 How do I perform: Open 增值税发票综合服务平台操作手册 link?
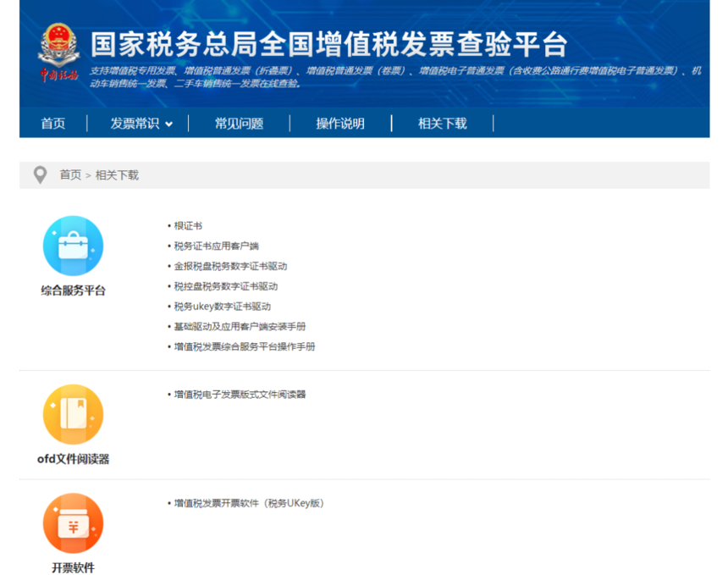(x=245, y=346)
